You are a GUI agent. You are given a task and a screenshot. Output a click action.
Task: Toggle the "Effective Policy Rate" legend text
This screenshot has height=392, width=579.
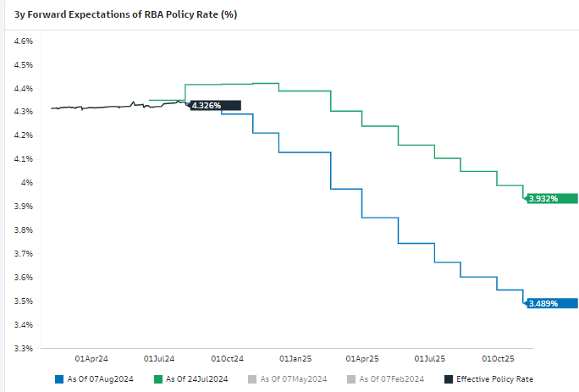[x=495, y=378]
